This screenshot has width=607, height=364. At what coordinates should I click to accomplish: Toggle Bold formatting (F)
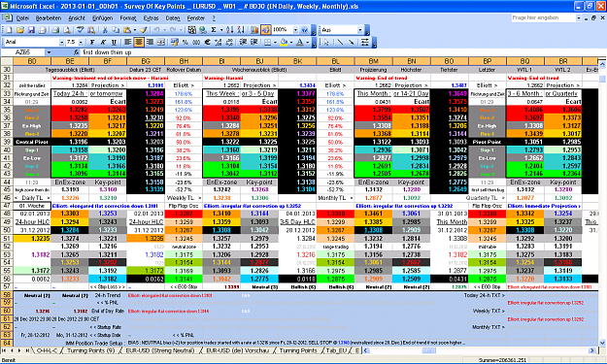click(92, 42)
